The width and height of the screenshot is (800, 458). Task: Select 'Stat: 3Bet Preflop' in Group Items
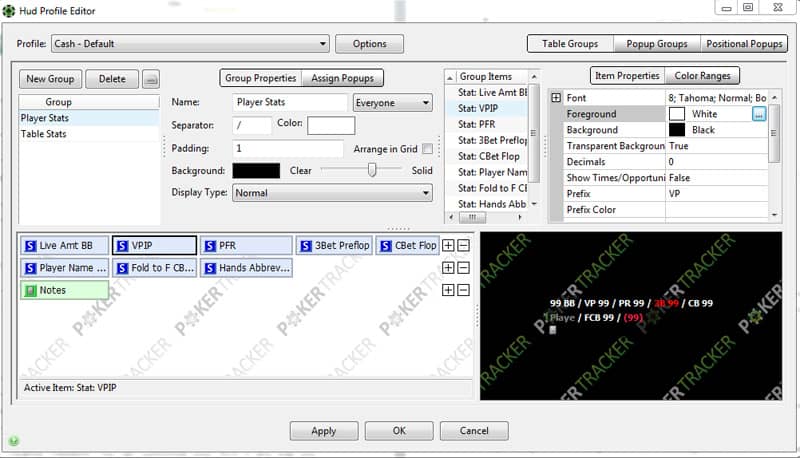point(487,140)
